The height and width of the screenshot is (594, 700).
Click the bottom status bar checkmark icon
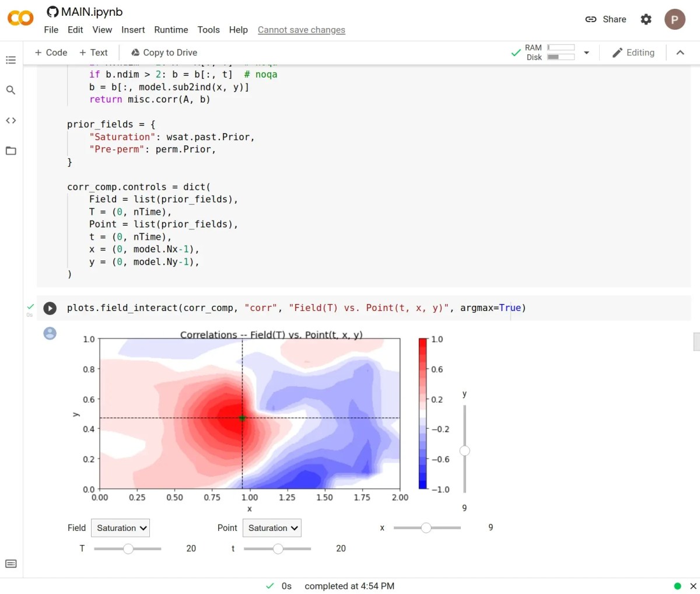269,586
